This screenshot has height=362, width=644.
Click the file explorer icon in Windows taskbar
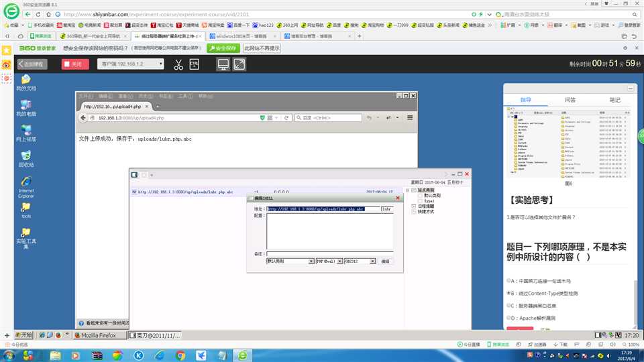click(55, 355)
